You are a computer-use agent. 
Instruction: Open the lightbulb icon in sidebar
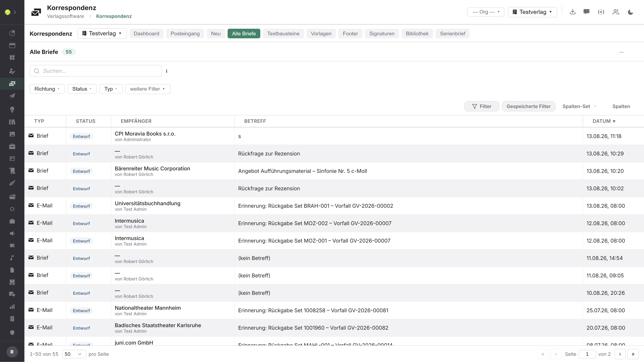click(x=12, y=110)
